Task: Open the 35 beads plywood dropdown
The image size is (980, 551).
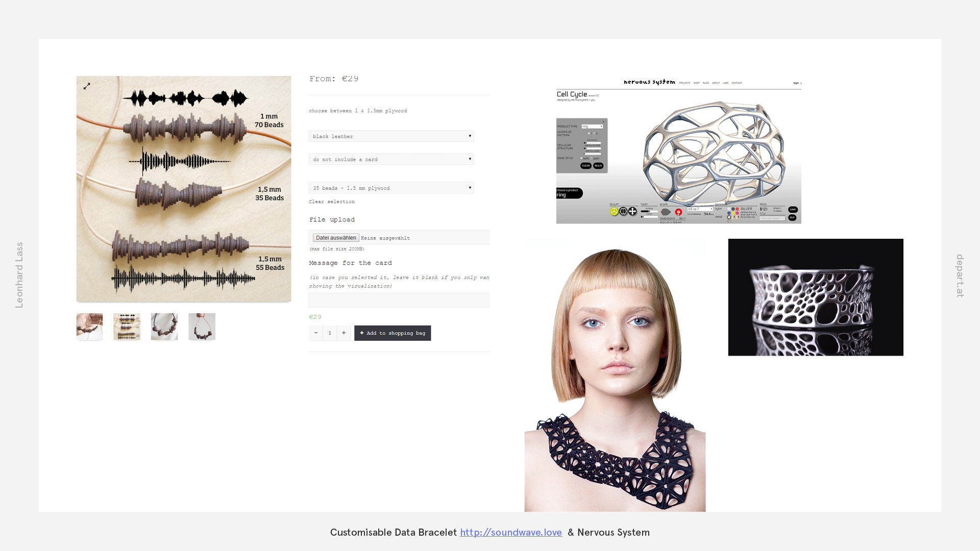Action: [391, 188]
